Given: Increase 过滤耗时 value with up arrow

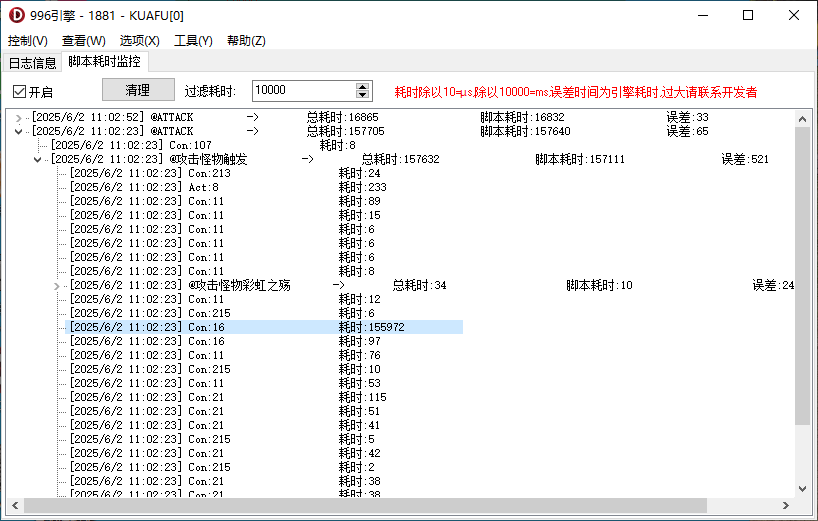Looking at the screenshot, I should (x=363, y=86).
